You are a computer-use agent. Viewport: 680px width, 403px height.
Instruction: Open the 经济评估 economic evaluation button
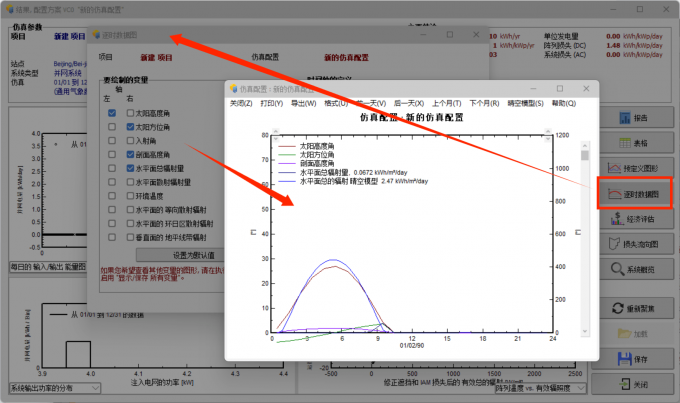[634, 219]
